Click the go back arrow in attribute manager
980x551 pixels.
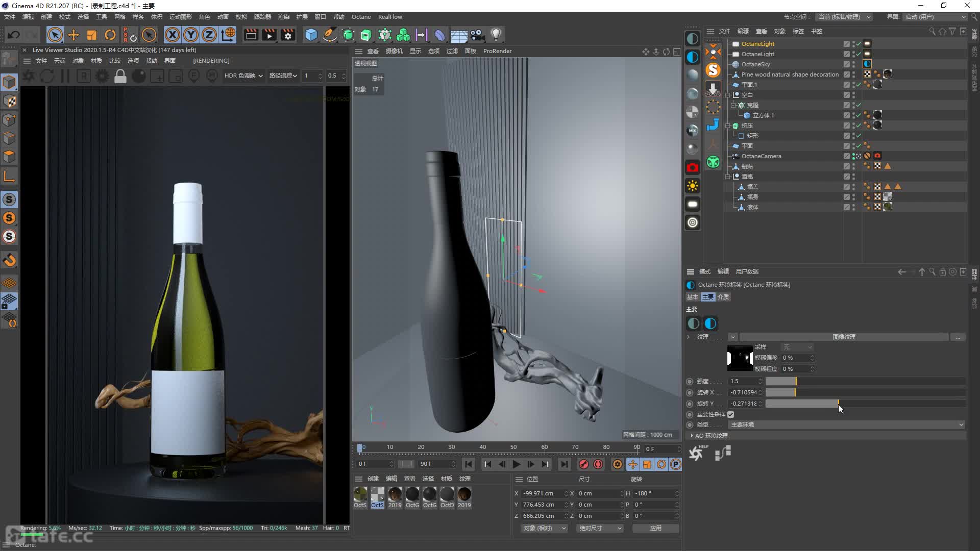point(902,272)
